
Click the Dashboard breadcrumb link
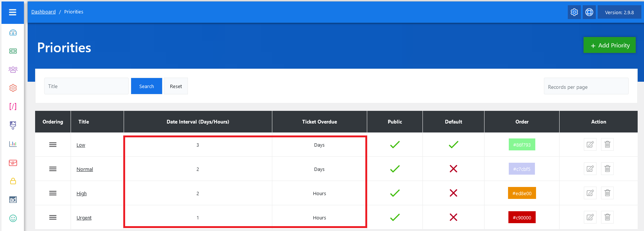[43, 12]
